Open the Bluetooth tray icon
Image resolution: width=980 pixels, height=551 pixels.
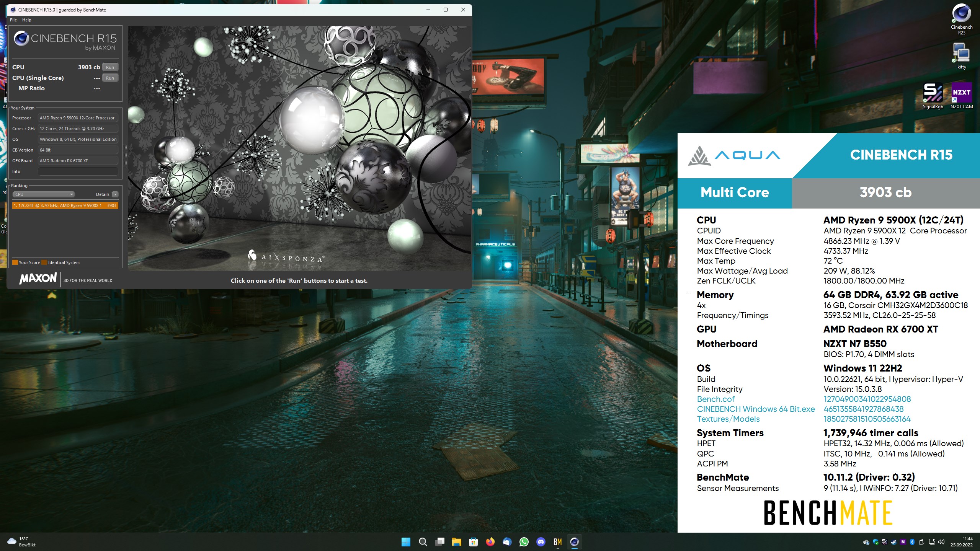point(912,542)
